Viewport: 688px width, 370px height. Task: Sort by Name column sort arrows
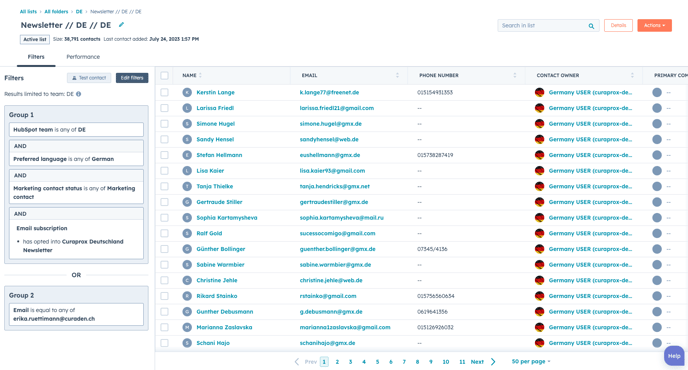[200, 75]
